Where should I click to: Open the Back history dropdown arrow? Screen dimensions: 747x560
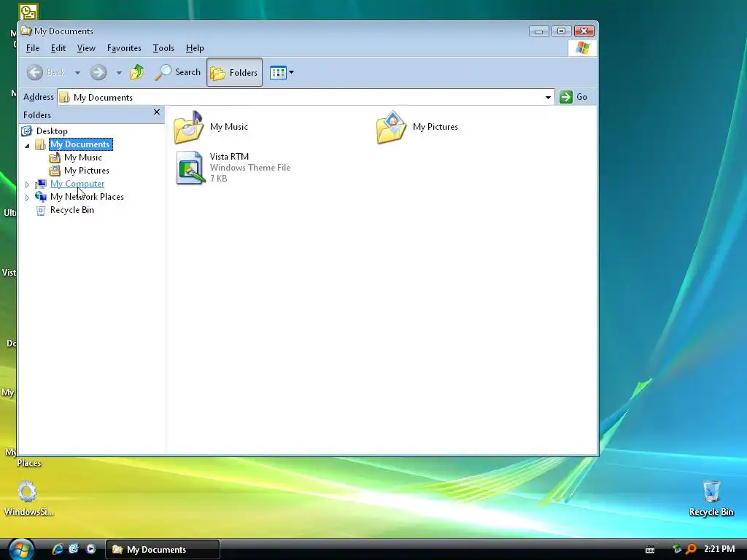[77, 73]
